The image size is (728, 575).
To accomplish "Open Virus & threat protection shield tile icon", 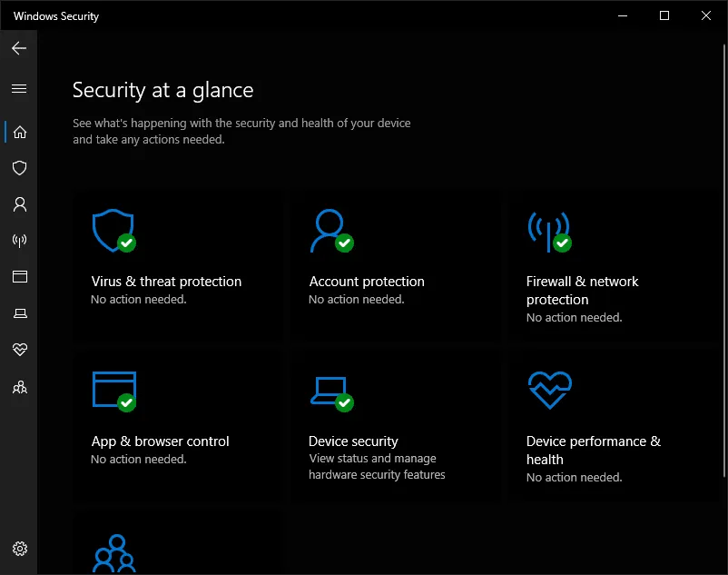I will pyautogui.click(x=113, y=231).
